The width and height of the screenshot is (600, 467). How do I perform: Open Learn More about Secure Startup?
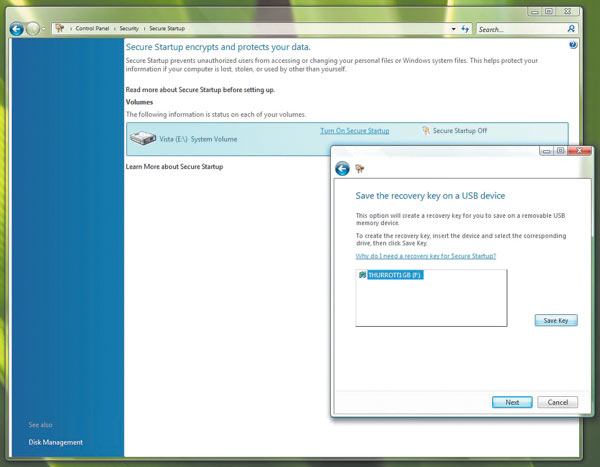click(174, 167)
